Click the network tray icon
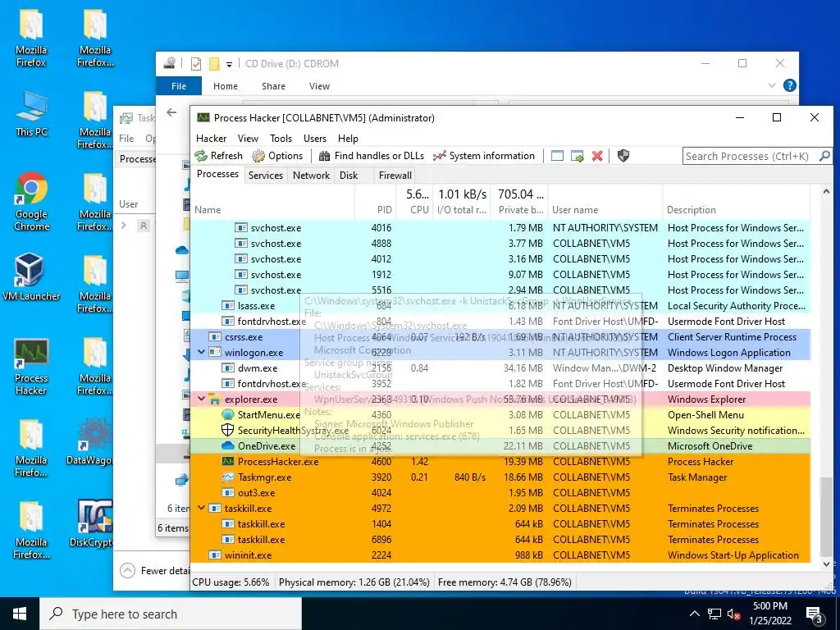Image resolution: width=840 pixels, height=630 pixels. 714,614
